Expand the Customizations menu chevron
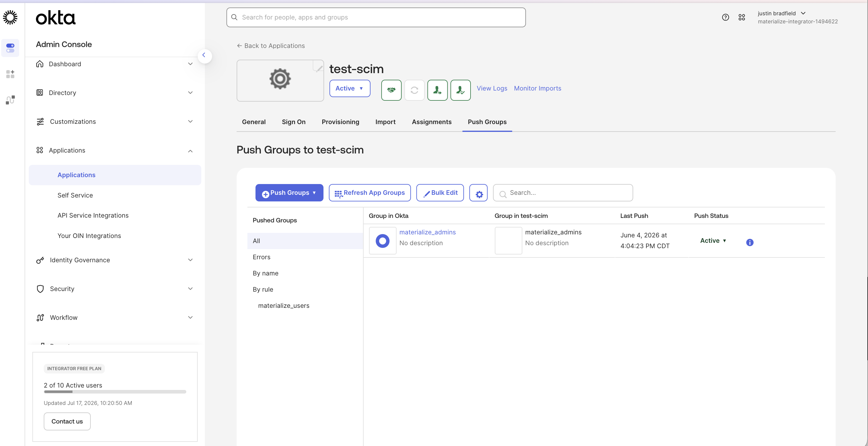The width and height of the screenshot is (868, 446). 190,122
